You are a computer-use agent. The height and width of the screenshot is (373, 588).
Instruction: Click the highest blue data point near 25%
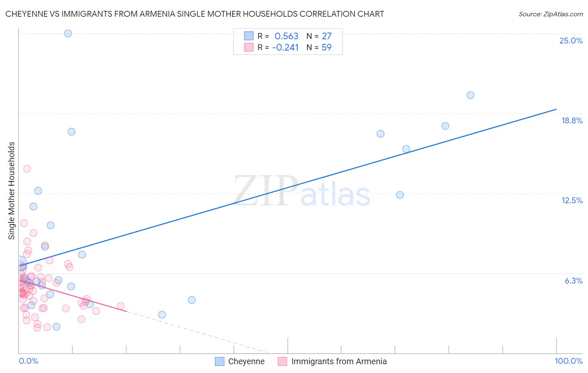(x=68, y=33)
